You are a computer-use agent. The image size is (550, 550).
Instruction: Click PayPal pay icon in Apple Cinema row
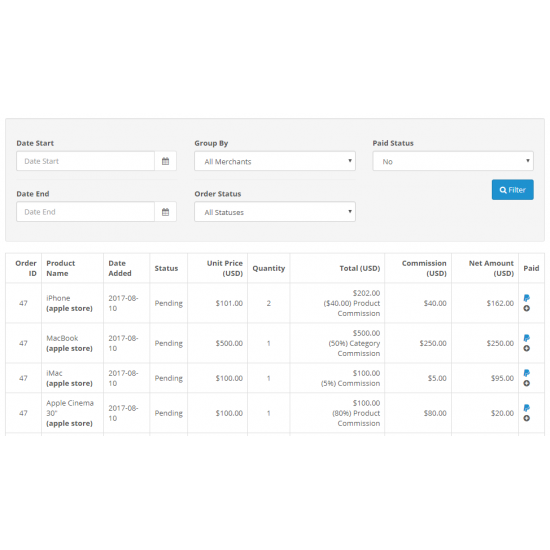(526, 408)
